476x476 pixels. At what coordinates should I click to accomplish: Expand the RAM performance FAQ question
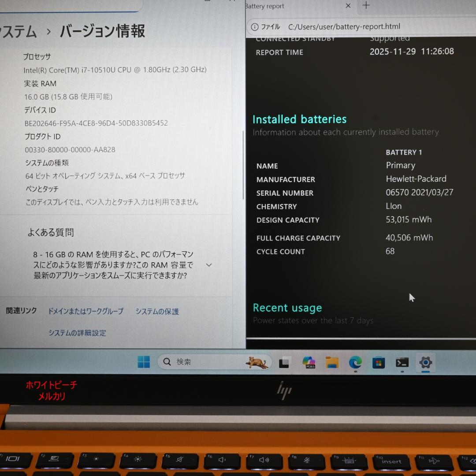[208, 265]
